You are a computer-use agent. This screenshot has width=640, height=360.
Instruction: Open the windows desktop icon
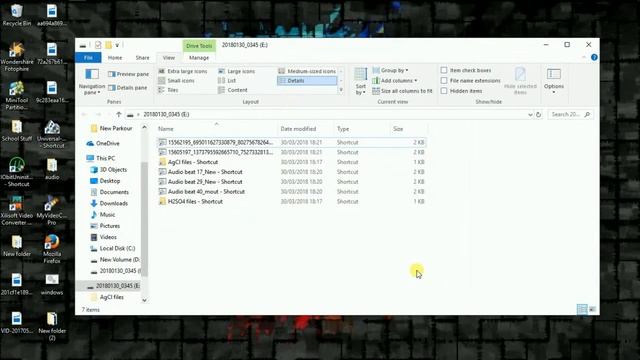(x=52, y=284)
